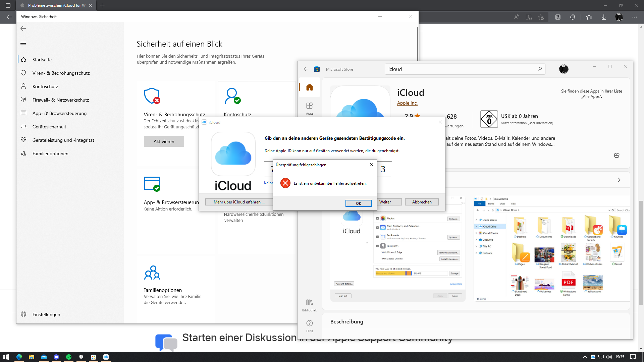Click the Apple Inc. publisher link
The image size is (644, 362).
pos(407,103)
